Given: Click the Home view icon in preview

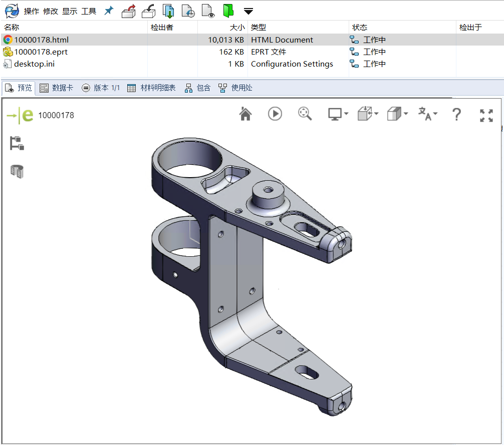Looking at the screenshot, I should (x=245, y=114).
